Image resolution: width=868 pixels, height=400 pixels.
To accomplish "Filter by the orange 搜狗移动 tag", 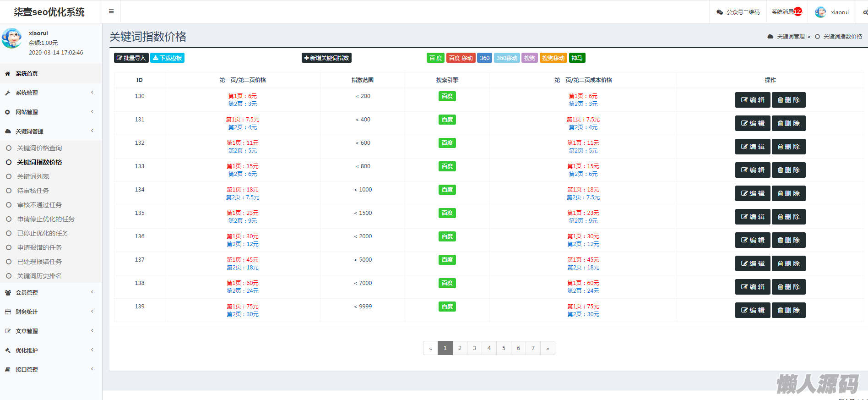I will click(553, 58).
